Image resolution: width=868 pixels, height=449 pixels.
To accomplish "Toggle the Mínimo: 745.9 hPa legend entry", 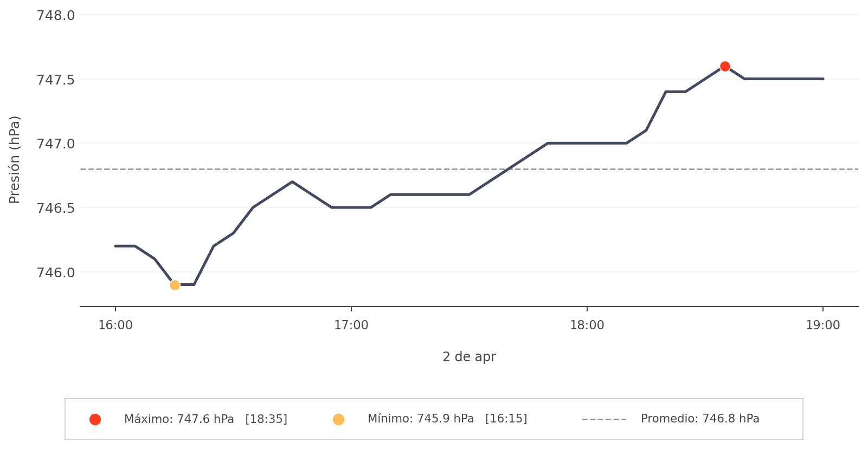I will click(447, 419).
